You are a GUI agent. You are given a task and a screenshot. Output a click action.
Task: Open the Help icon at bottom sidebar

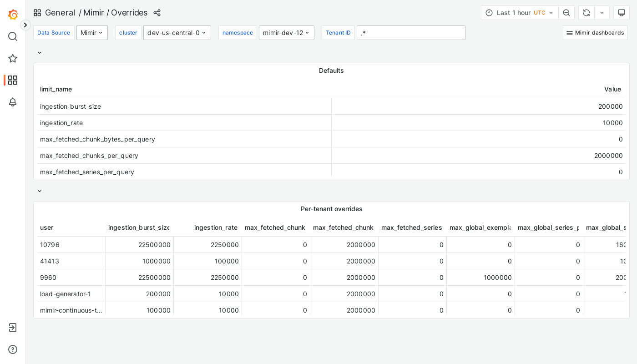pyautogui.click(x=13, y=349)
